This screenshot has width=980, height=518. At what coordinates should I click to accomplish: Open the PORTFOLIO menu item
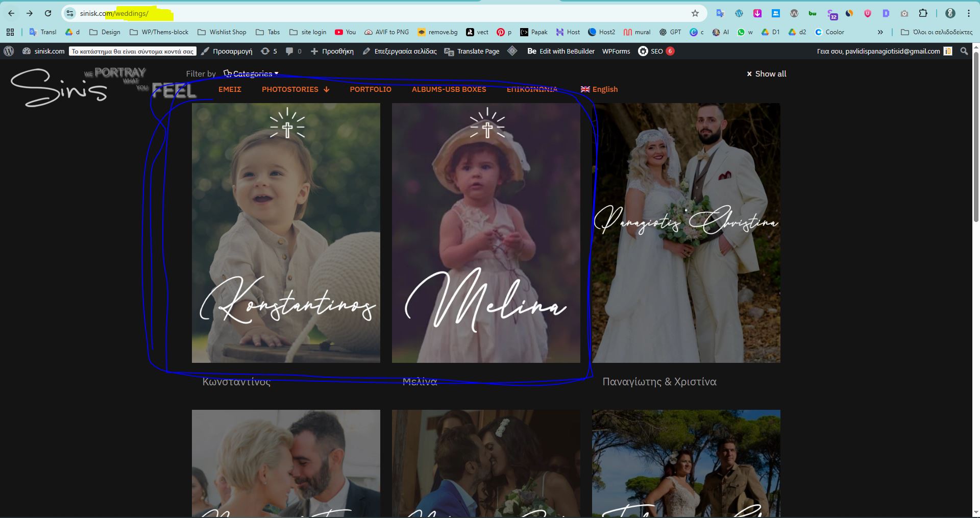(x=370, y=89)
